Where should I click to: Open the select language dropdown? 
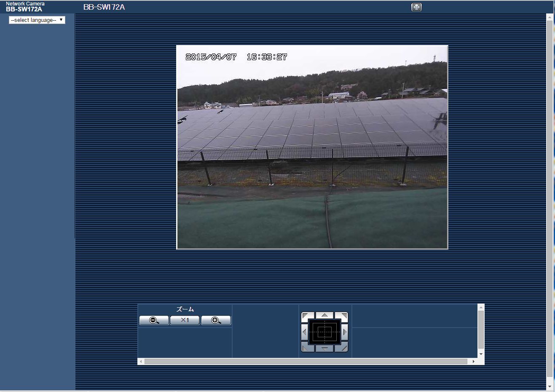(37, 20)
